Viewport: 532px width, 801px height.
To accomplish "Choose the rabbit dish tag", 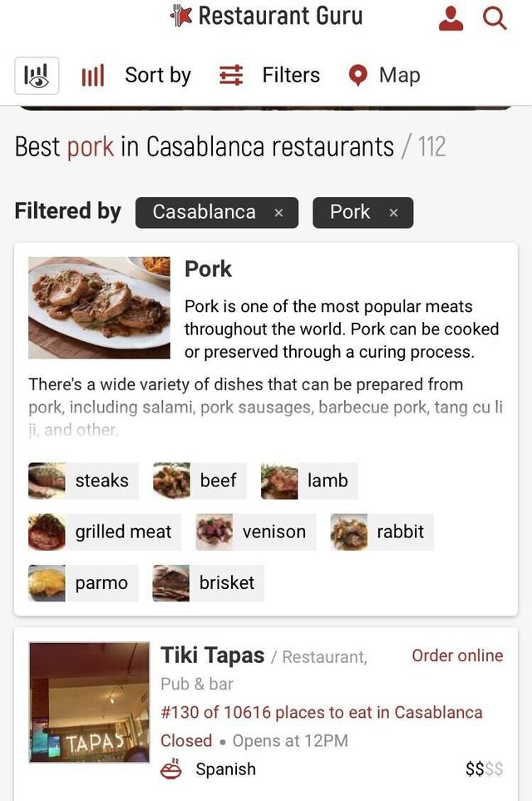I will [382, 532].
